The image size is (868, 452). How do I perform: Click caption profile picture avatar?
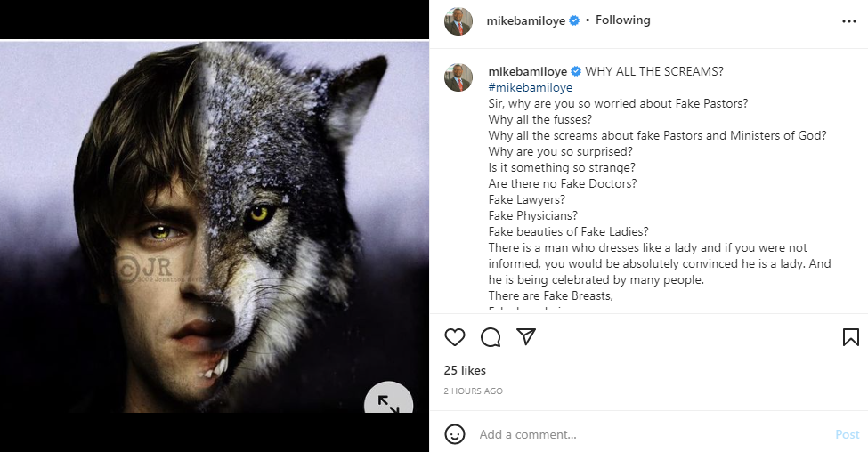click(458, 77)
